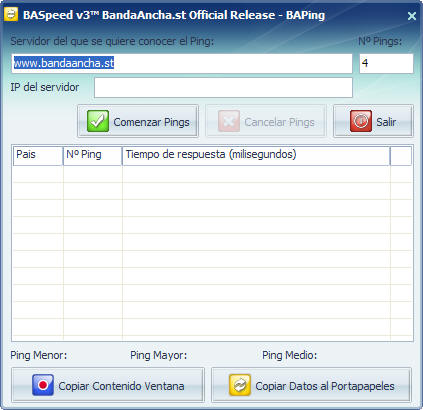The height and width of the screenshot is (410, 423).
Task: Close the BAPing window
Action: pyautogui.click(x=412, y=16)
